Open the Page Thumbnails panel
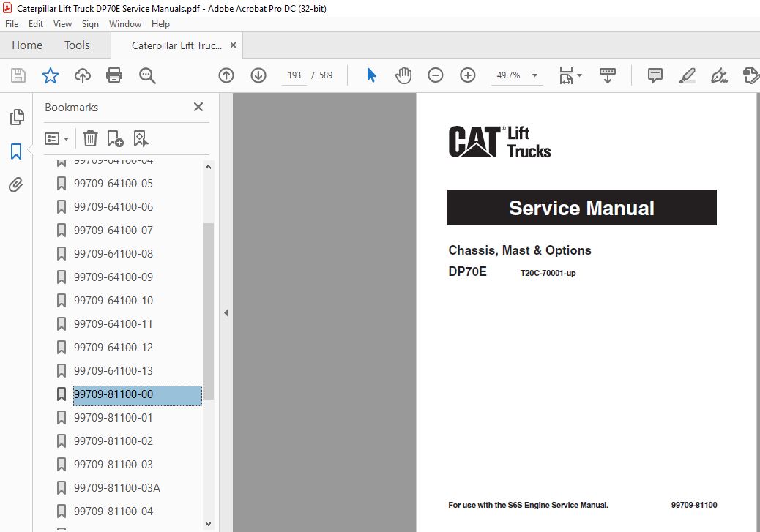The width and height of the screenshot is (760, 532). (17, 117)
